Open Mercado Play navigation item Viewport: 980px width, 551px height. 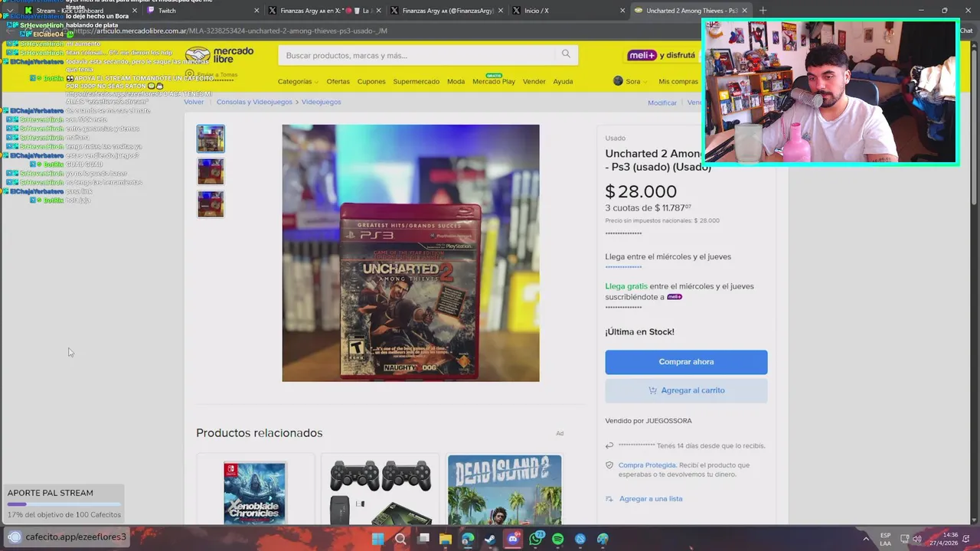494,80
